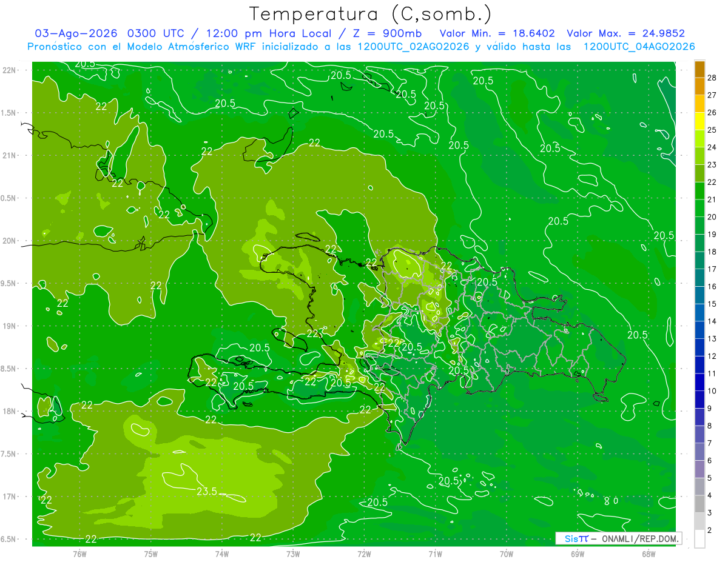Click the "73W" longitude axis label
Viewport: 728px width, 562px height.
tap(293, 554)
